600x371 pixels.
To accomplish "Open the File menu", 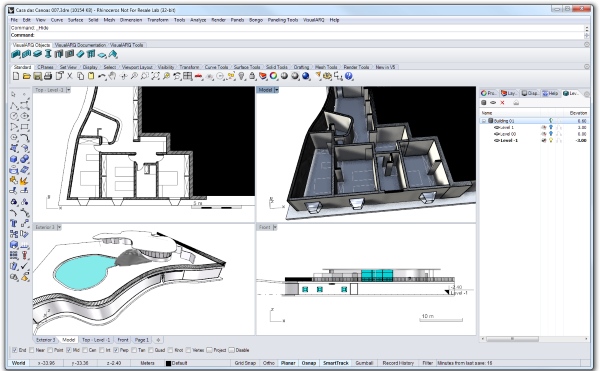I will pyautogui.click(x=14, y=20).
